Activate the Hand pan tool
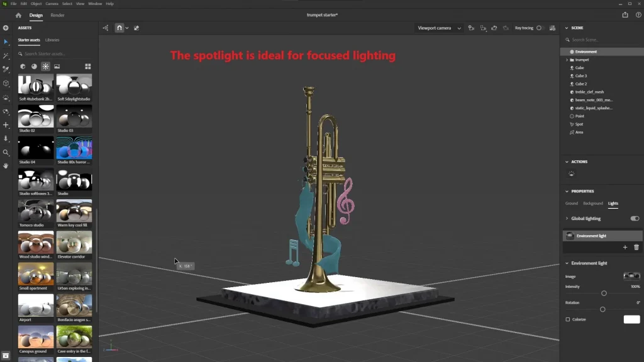Image resolution: width=644 pixels, height=362 pixels. coord(6,166)
